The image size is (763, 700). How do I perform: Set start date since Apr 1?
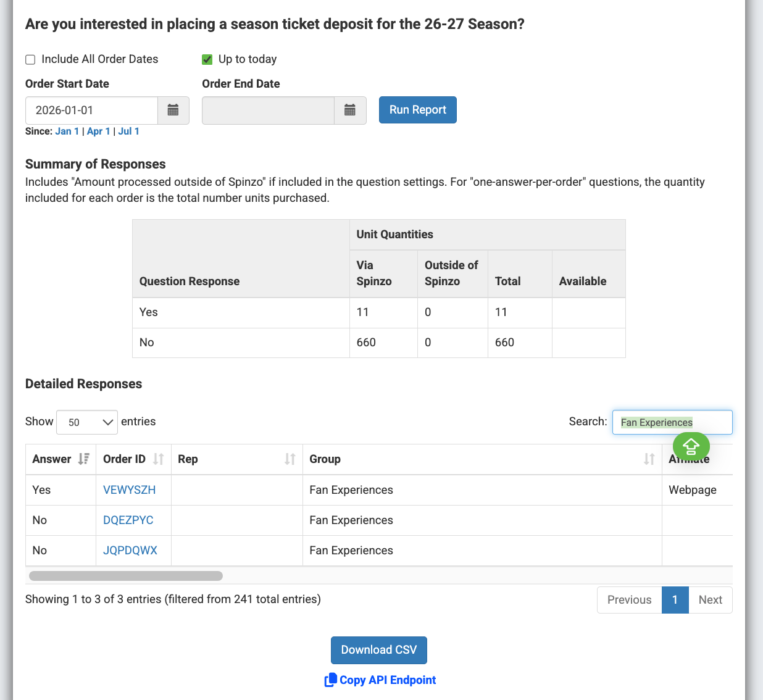(x=98, y=131)
